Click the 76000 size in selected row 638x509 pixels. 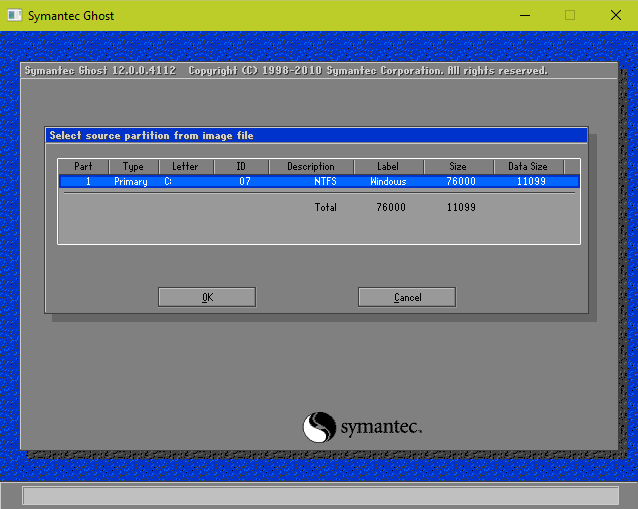point(461,181)
